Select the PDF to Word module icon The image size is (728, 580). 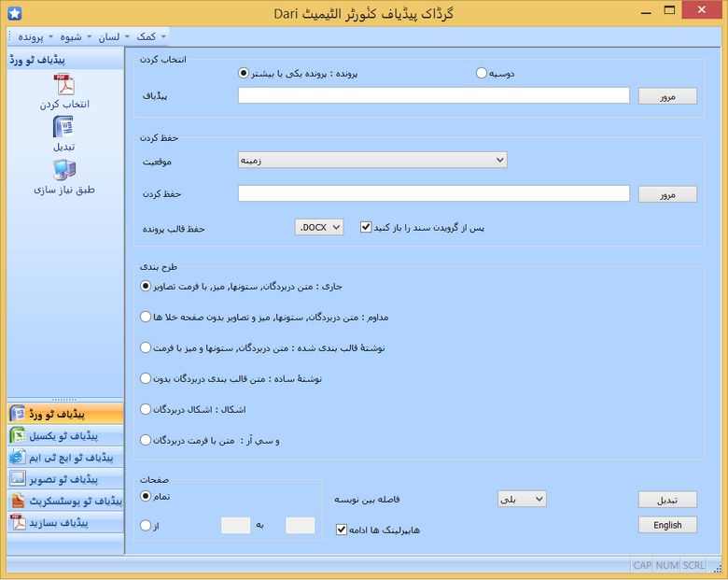pyautogui.click(x=18, y=414)
